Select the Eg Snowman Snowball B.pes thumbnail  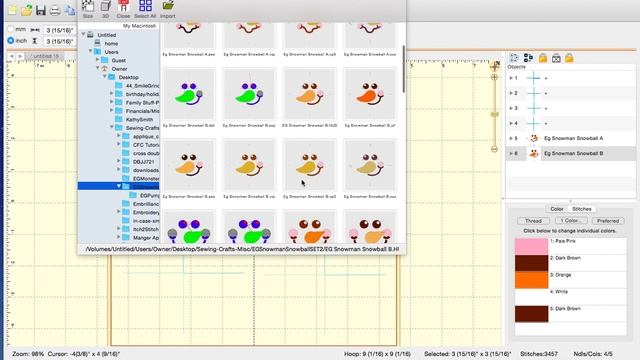[x=189, y=165]
